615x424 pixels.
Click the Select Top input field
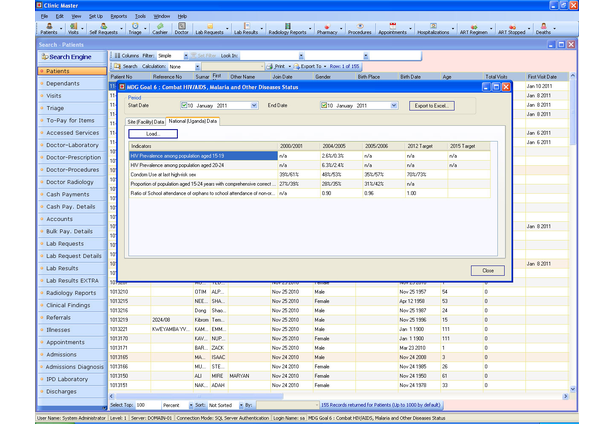[x=147, y=405]
